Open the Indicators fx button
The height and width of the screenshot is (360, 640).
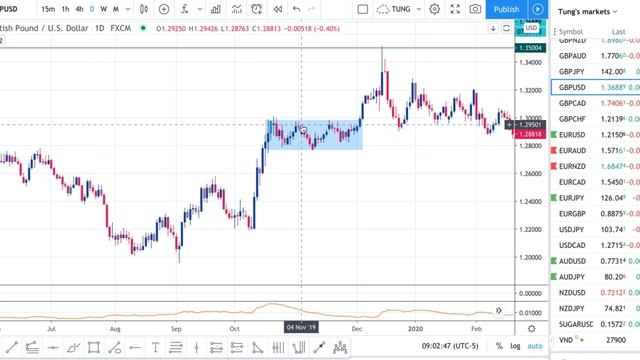tap(184, 9)
